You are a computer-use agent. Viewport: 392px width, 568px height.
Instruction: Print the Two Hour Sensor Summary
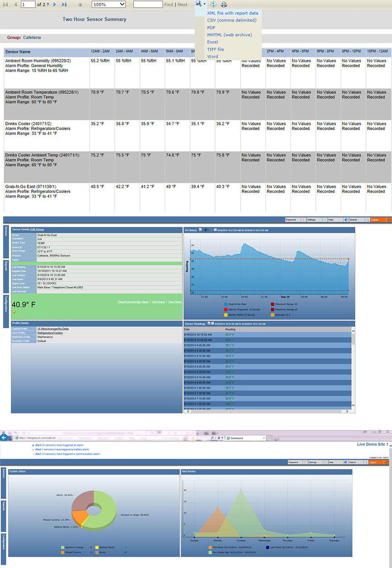224,4
